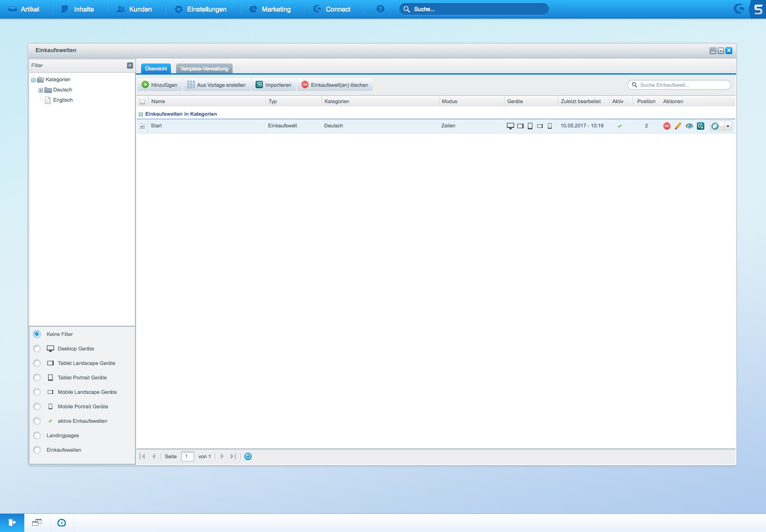This screenshot has width=766, height=532.
Task: Select the Einkaufswelten filter radio
Action: tap(37, 450)
